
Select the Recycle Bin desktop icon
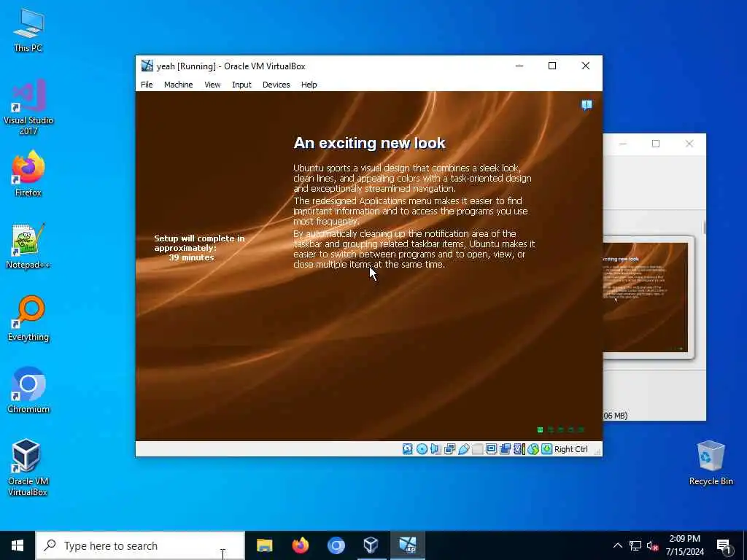(711, 463)
